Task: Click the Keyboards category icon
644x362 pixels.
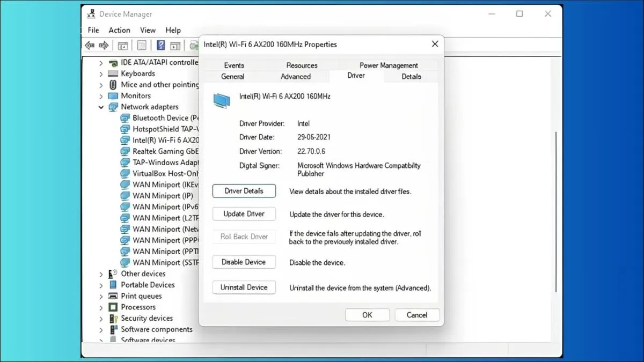Action: (x=113, y=73)
